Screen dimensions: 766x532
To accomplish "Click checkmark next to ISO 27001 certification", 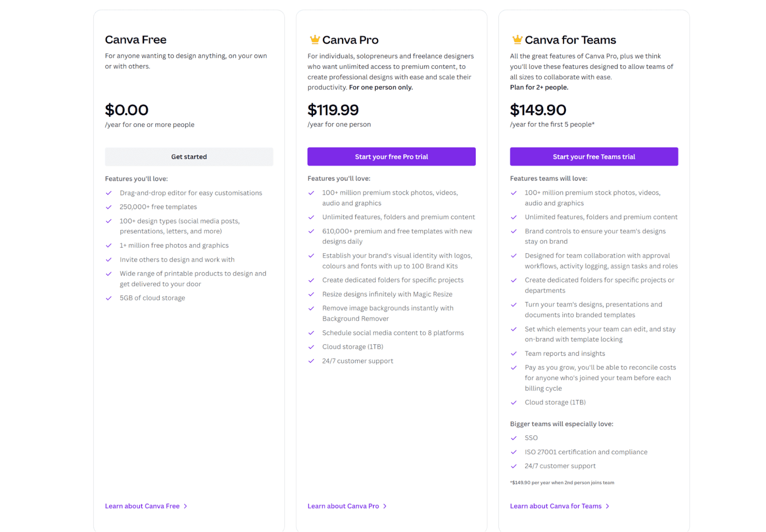I will coord(514,452).
